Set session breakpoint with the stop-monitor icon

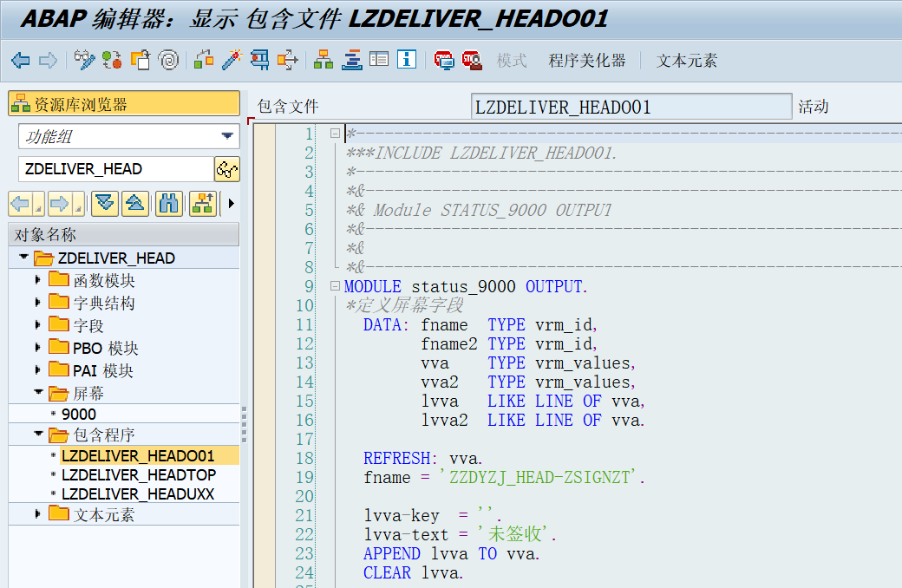tap(443, 60)
